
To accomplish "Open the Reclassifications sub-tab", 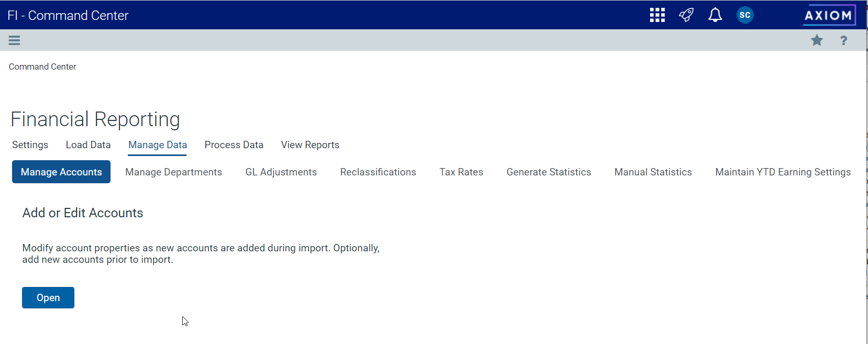I will [378, 172].
